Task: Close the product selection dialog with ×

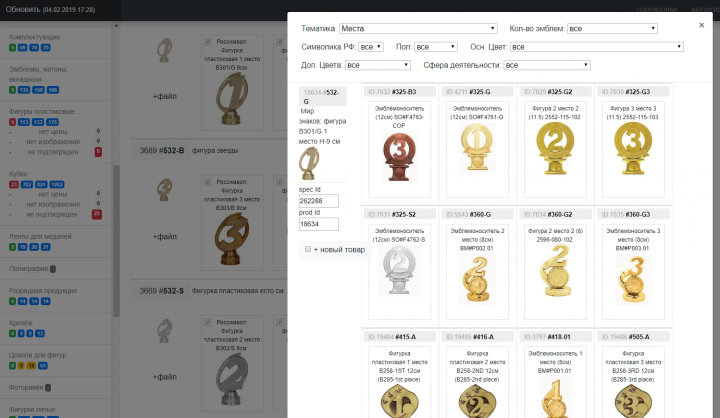Action: tap(701, 25)
